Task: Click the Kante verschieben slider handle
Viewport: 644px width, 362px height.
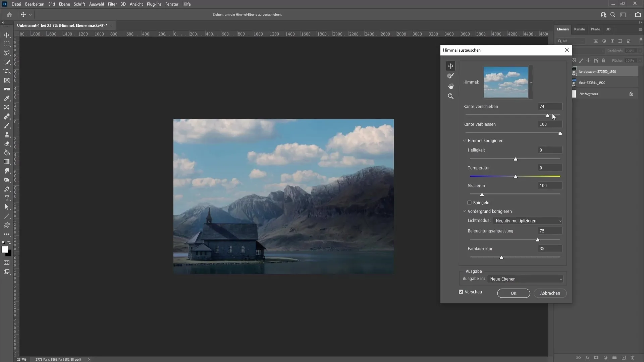Action: click(548, 116)
